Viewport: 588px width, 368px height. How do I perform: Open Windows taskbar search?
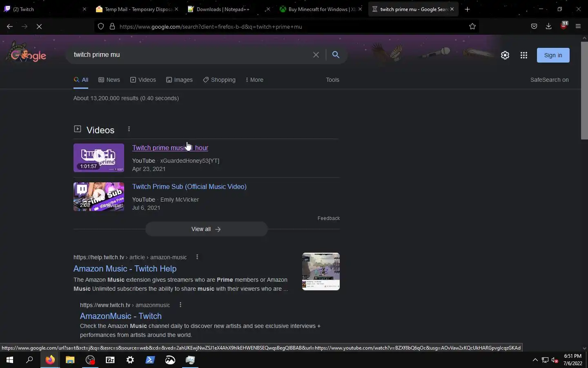tap(30, 360)
